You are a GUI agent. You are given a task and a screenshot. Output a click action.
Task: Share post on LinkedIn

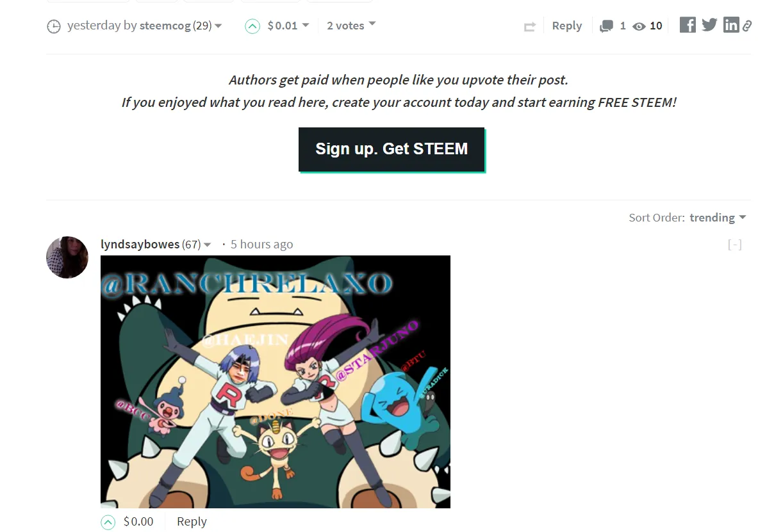click(731, 24)
